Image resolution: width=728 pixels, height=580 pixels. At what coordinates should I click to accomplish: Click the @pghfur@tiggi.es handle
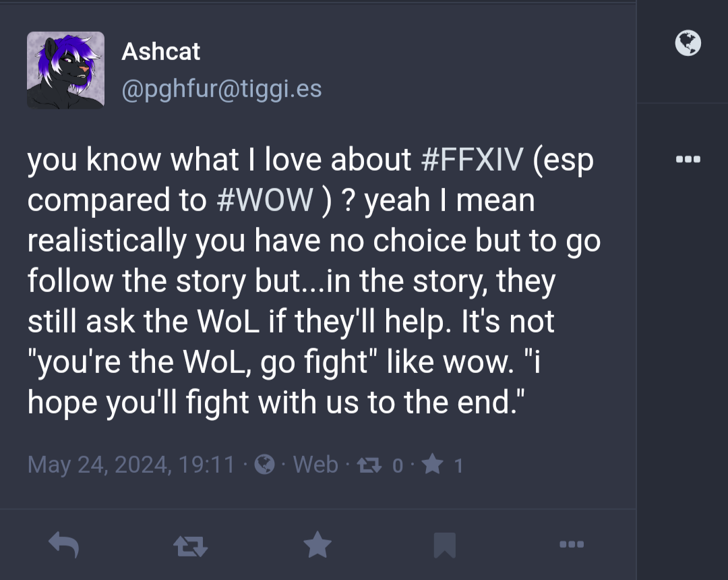pos(222,89)
